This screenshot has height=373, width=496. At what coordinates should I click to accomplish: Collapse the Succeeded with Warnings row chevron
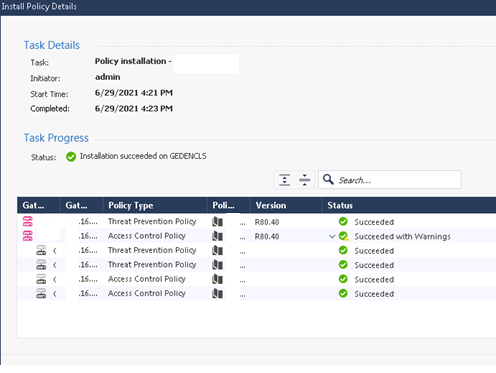coord(332,236)
